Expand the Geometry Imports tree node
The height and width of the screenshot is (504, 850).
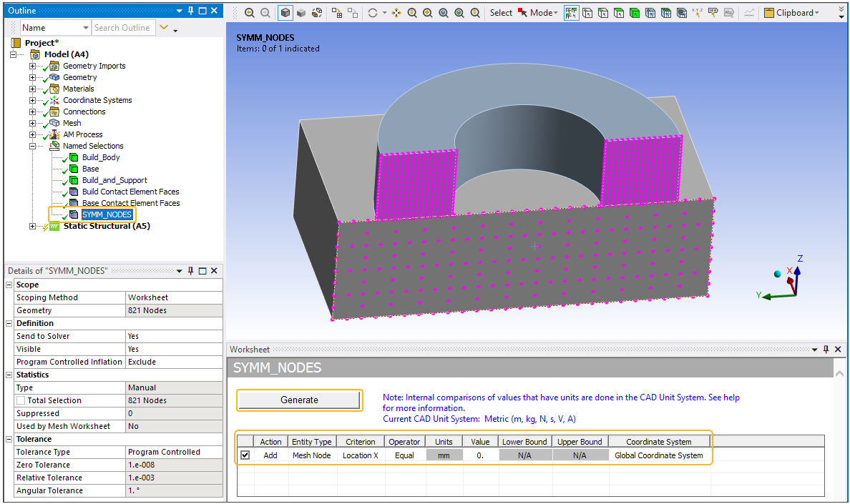click(32, 66)
